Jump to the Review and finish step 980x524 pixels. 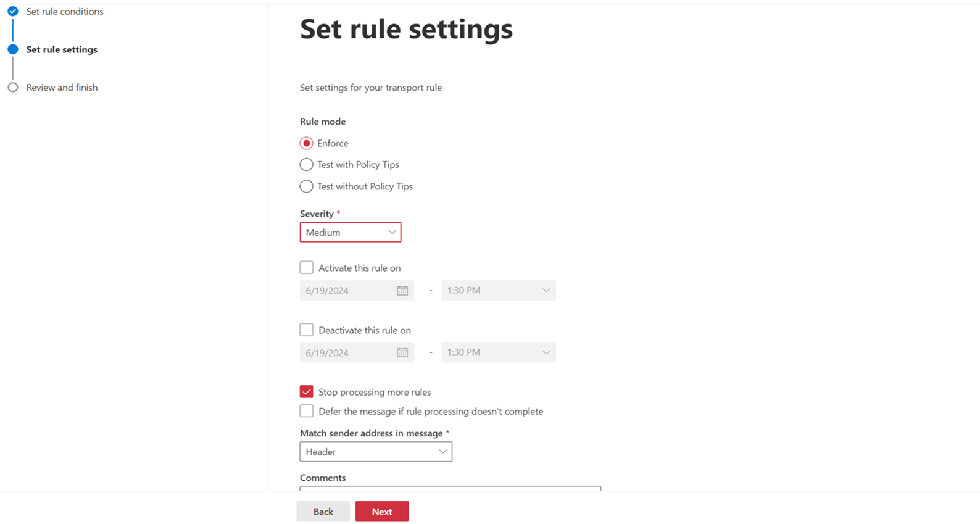[61, 87]
